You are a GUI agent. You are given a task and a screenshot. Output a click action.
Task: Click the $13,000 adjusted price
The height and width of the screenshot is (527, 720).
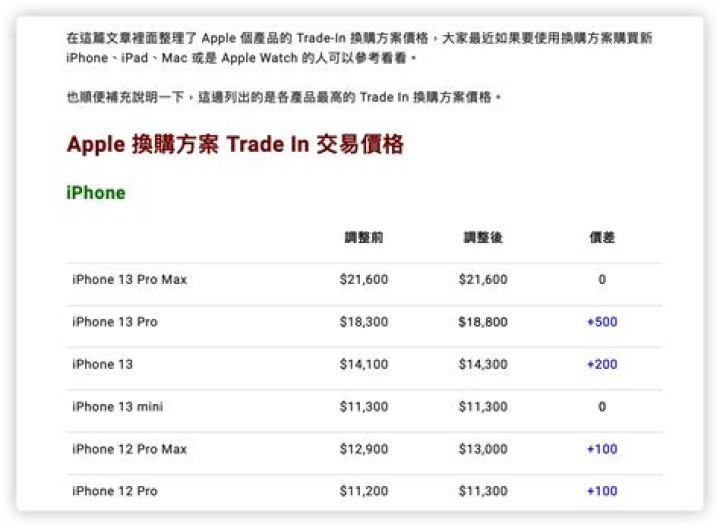483,449
